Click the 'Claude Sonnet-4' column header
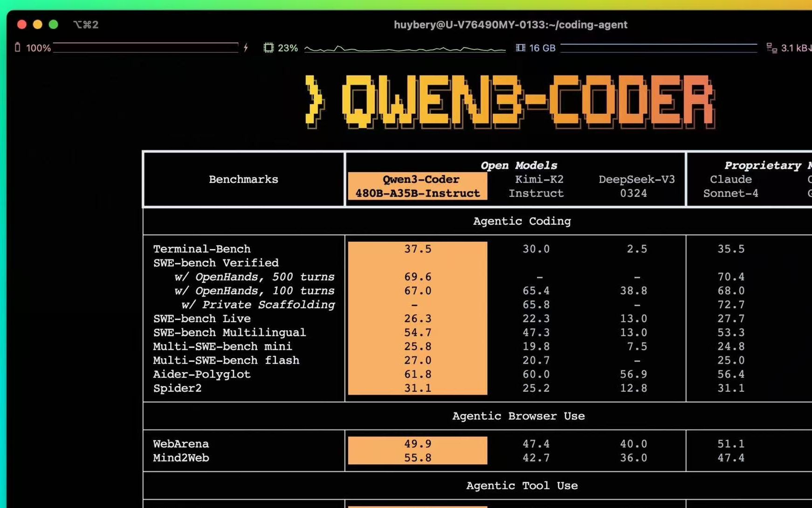The height and width of the screenshot is (508, 812). point(730,186)
